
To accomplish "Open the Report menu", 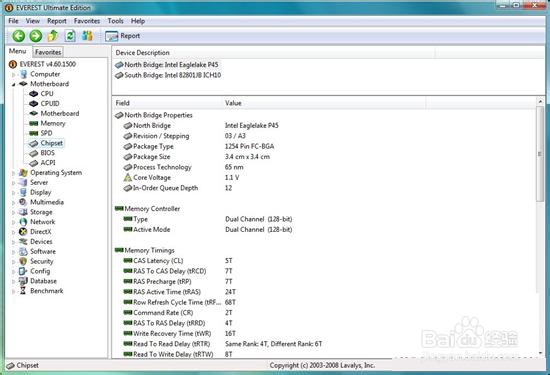I will [56, 21].
